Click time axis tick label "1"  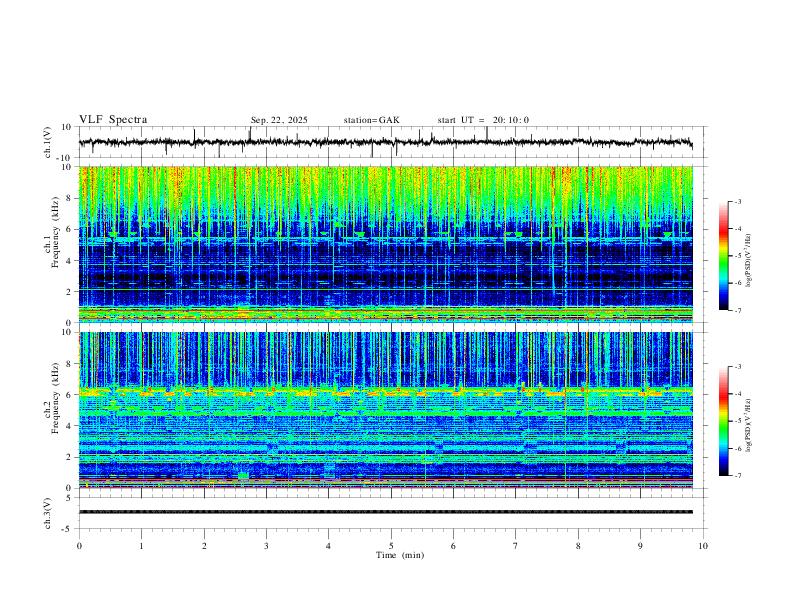(141, 546)
